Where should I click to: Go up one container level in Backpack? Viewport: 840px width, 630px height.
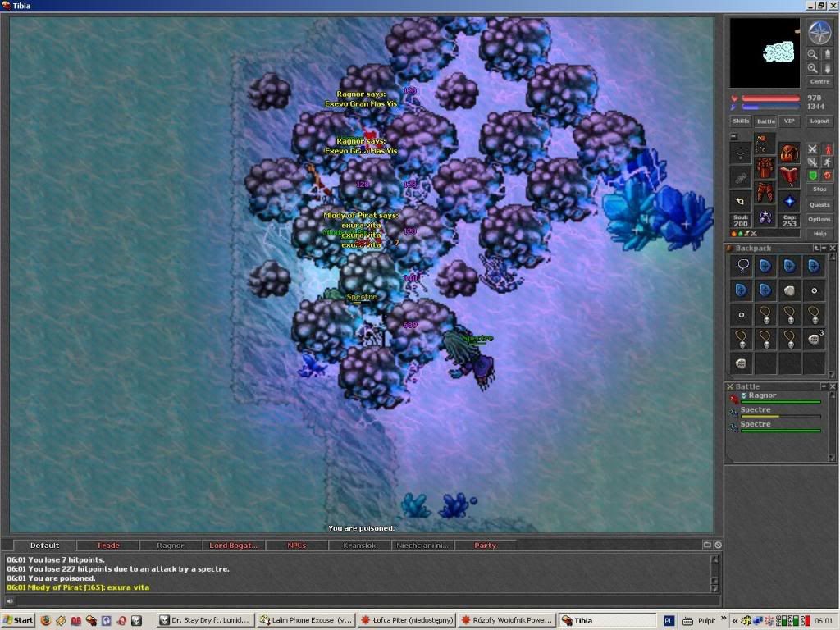tap(816, 249)
